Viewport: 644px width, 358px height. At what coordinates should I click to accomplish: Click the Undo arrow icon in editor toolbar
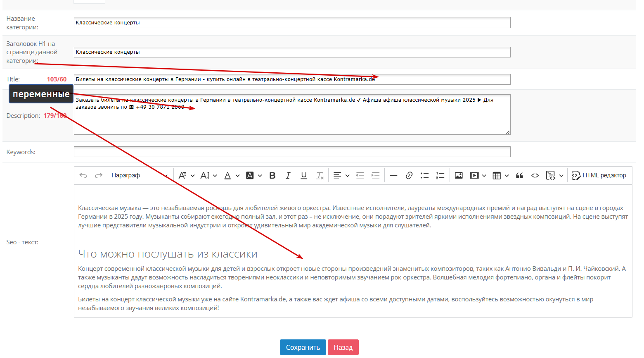(83, 175)
